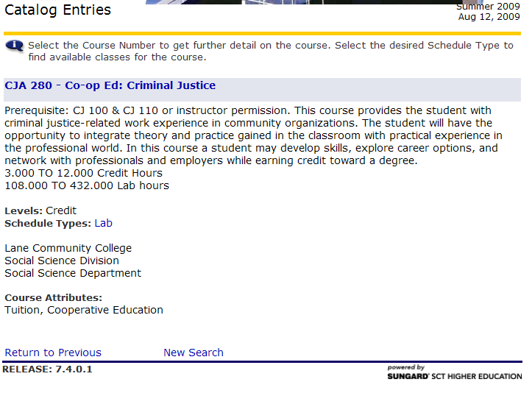This screenshot has height=393, width=532.
Task: Click the Summer 2009 term text
Action: point(488,7)
